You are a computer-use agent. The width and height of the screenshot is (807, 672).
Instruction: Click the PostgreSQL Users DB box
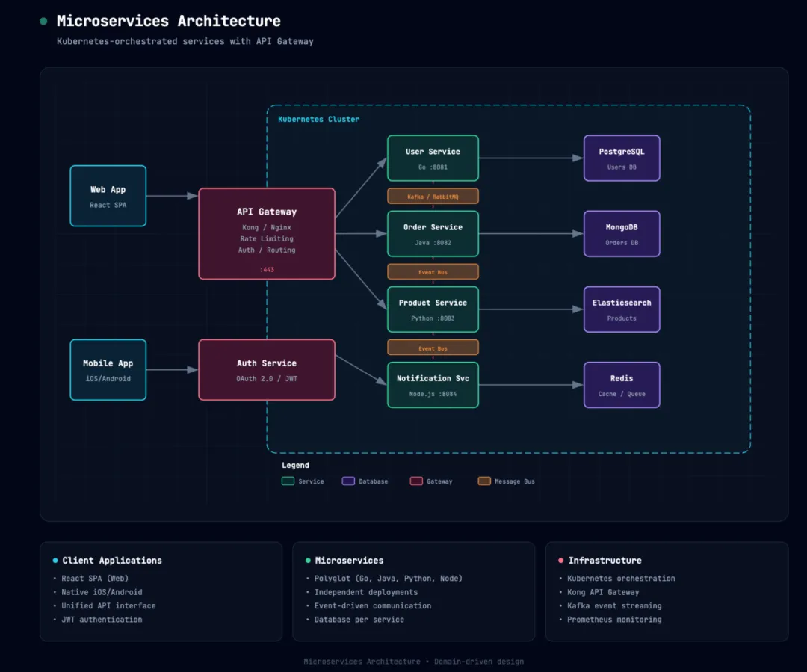coord(622,158)
